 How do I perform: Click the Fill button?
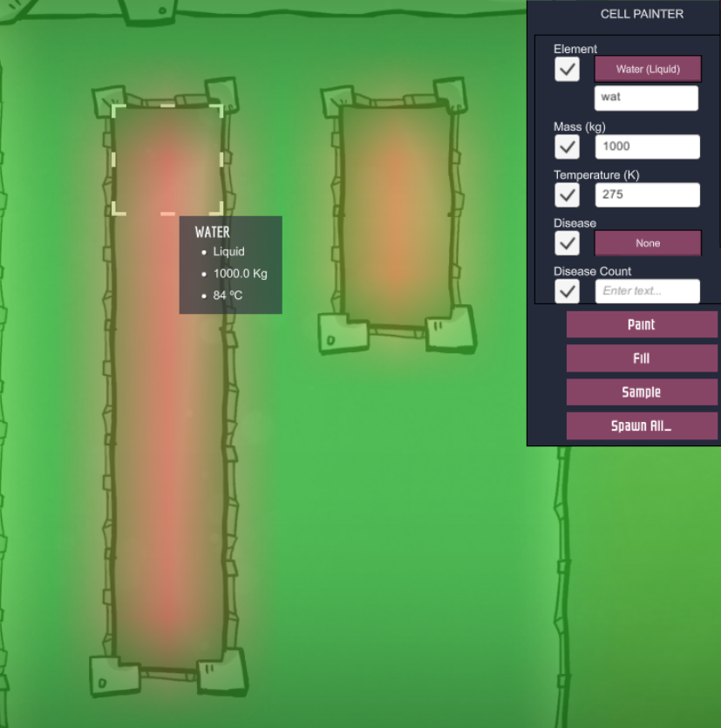642,358
